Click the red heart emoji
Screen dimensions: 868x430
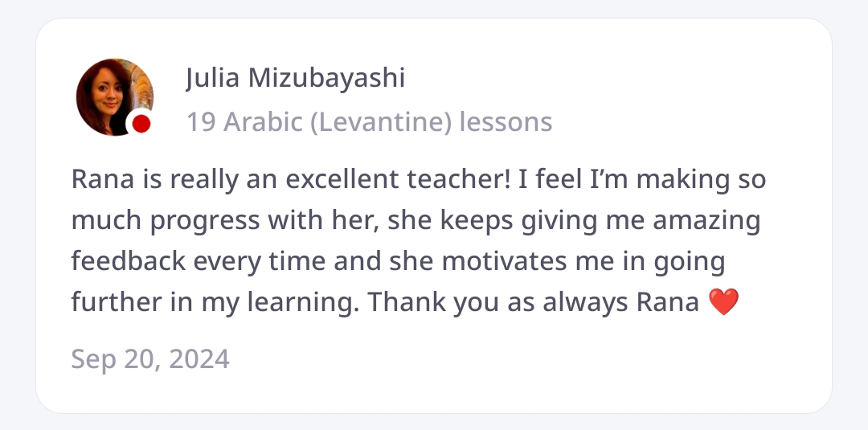tap(723, 303)
